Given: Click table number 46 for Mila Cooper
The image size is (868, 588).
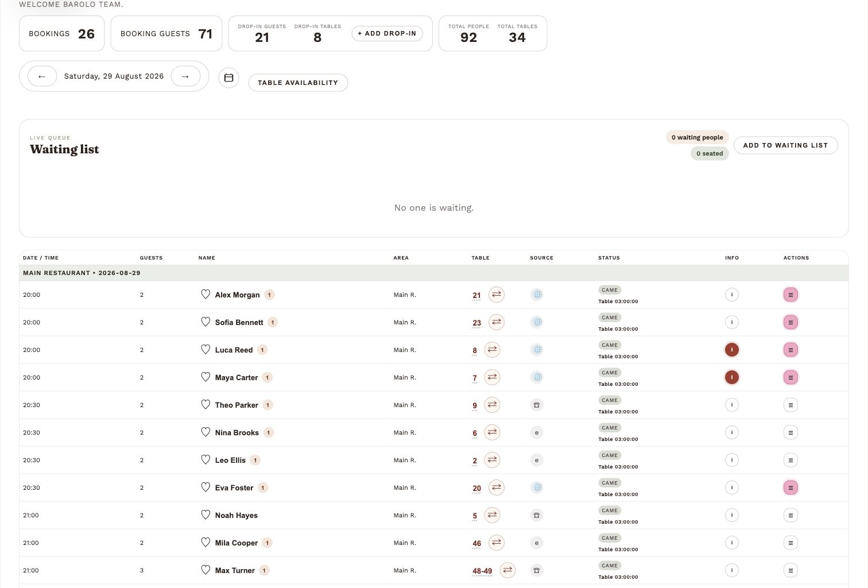Looking at the screenshot, I should pos(476,543).
